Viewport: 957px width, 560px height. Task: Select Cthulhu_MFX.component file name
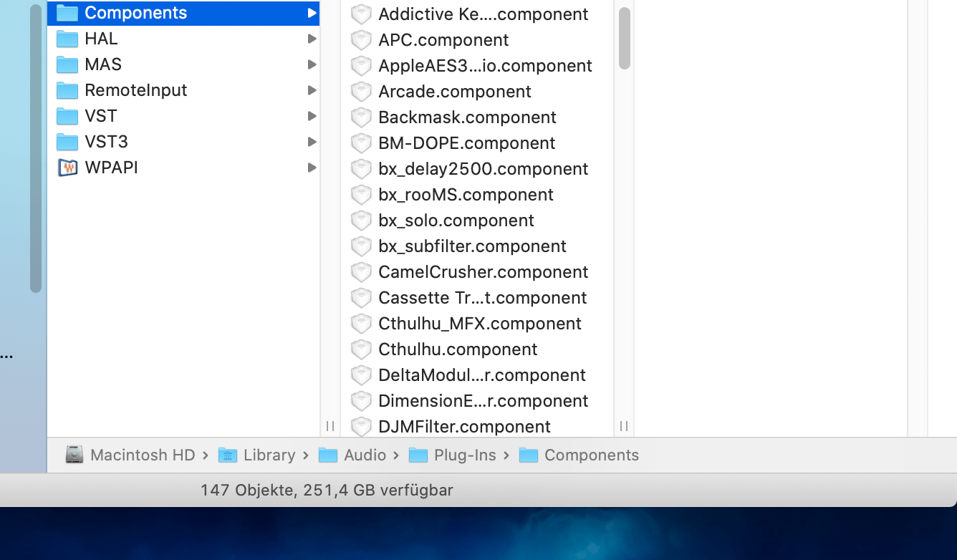[480, 324]
